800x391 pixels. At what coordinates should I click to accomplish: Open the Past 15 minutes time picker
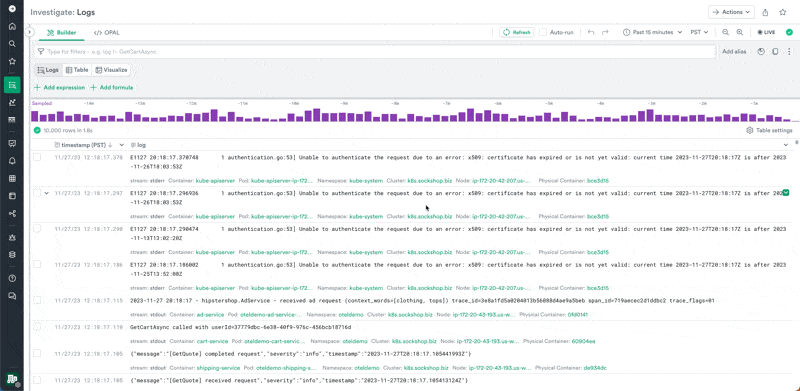click(653, 32)
